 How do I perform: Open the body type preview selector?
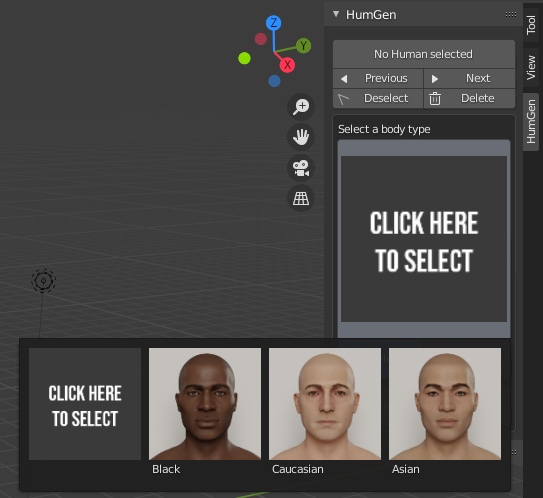coord(424,239)
